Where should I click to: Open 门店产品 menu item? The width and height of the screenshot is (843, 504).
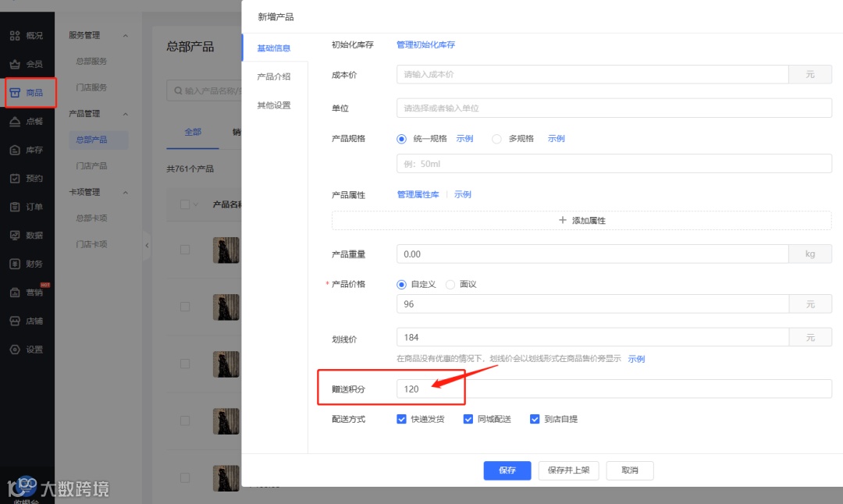point(91,165)
